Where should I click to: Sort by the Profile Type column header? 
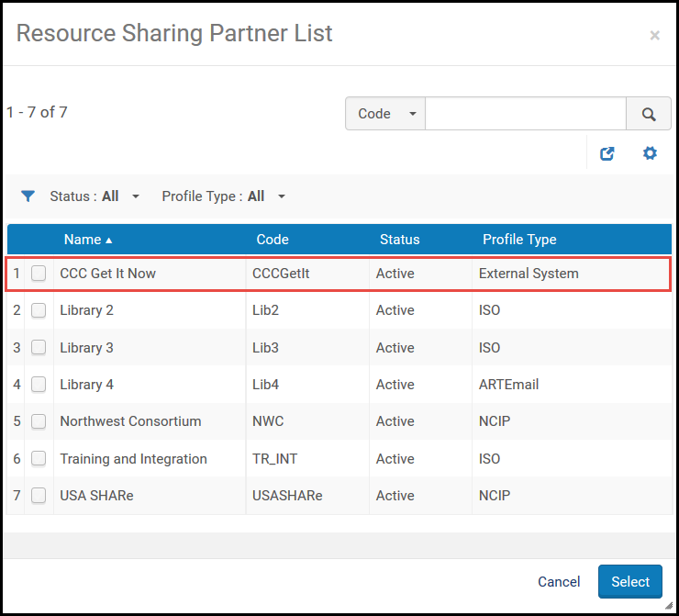click(519, 239)
